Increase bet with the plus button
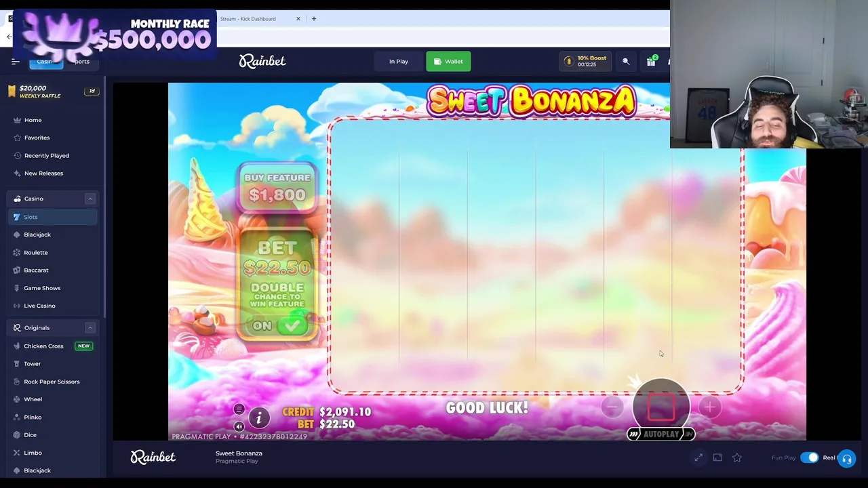Image resolution: width=868 pixels, height=488 pixels. pyautogui.click(x=709, y=407)
